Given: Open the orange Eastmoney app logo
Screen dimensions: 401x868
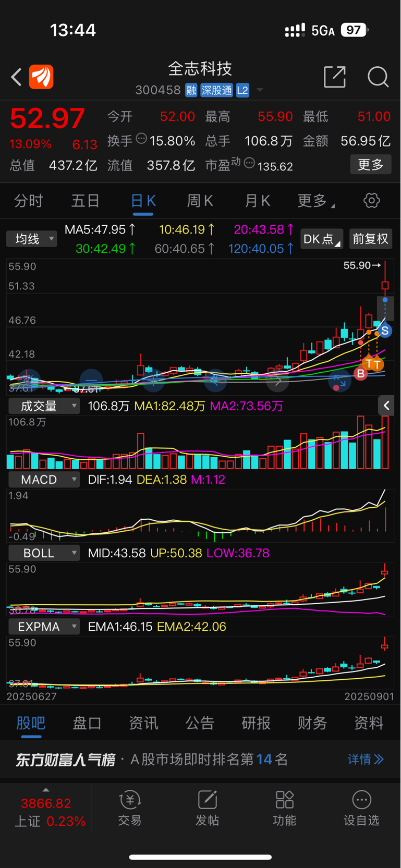Looking at the screenshot, I should [x=41, y=77].
